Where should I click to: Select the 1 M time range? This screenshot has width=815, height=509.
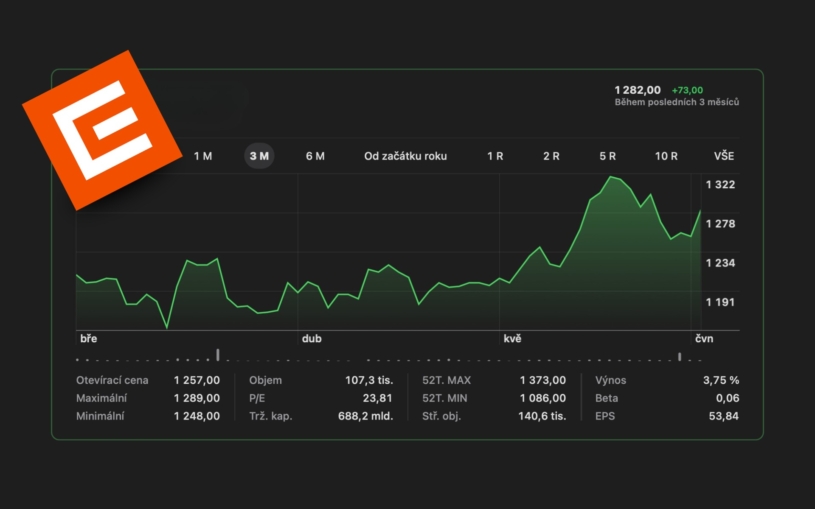[203, 156]
